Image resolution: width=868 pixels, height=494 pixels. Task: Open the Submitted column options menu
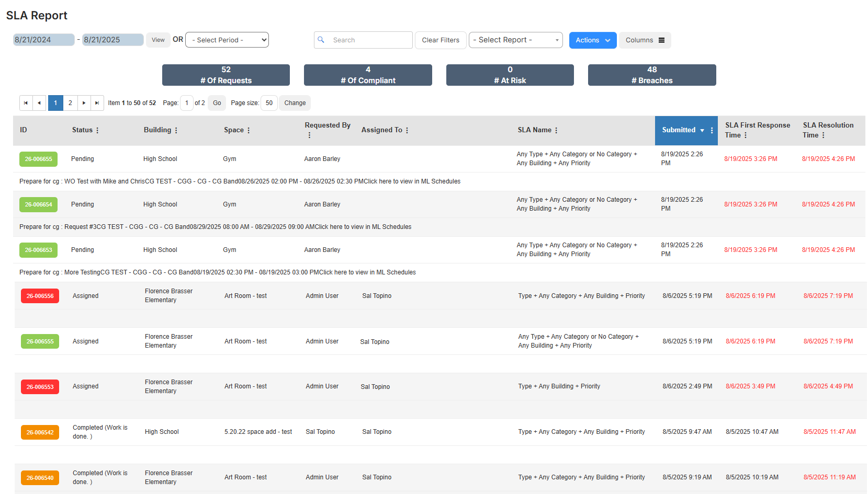click(x=711, y=130)
